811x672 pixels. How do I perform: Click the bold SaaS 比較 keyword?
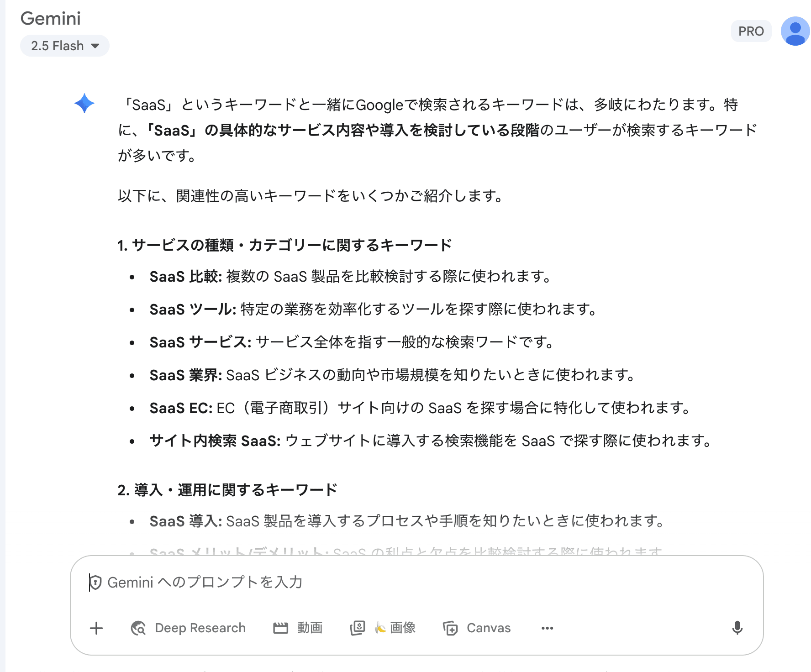click(185, 276)
